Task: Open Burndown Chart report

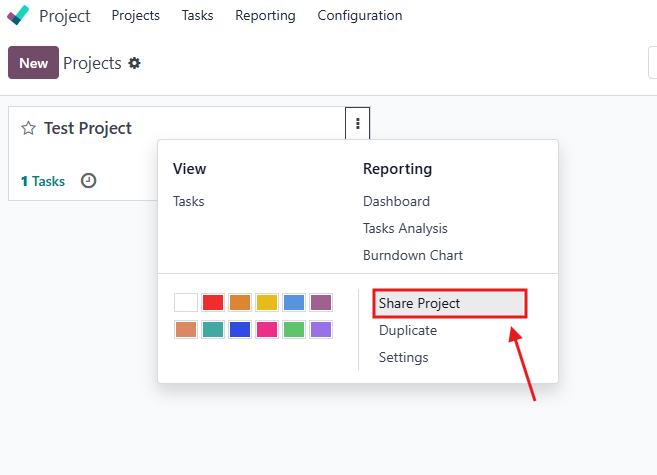Action: tap(413, 255)
